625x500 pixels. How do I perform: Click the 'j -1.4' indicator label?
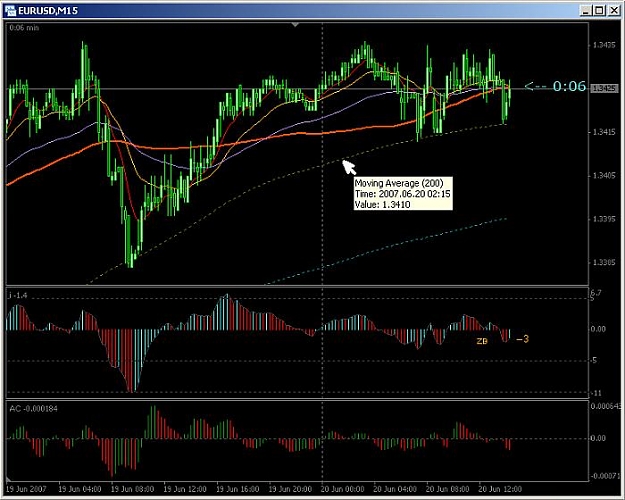click(18, 295)
